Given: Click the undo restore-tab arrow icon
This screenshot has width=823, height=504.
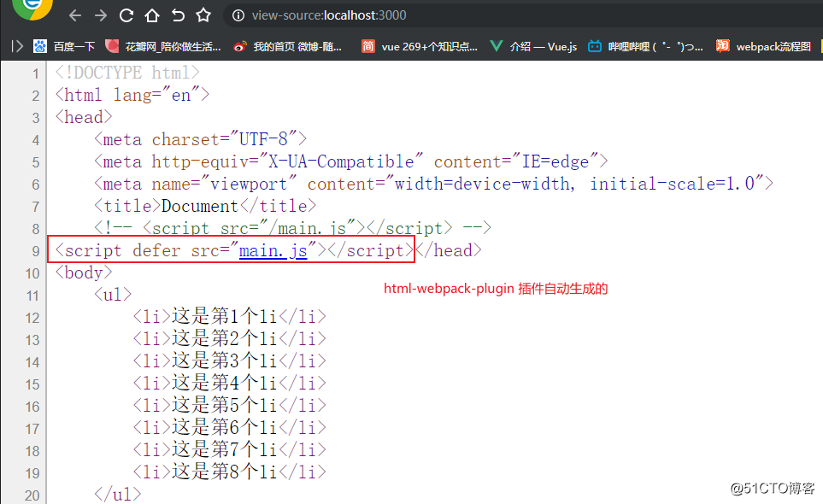Looking at the screenshot, I should [178, 15].
